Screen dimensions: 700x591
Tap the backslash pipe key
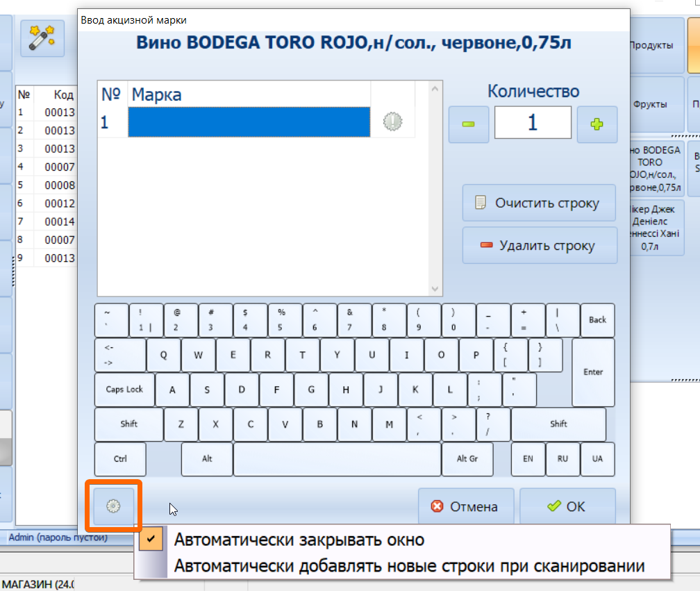click(562, 320)
